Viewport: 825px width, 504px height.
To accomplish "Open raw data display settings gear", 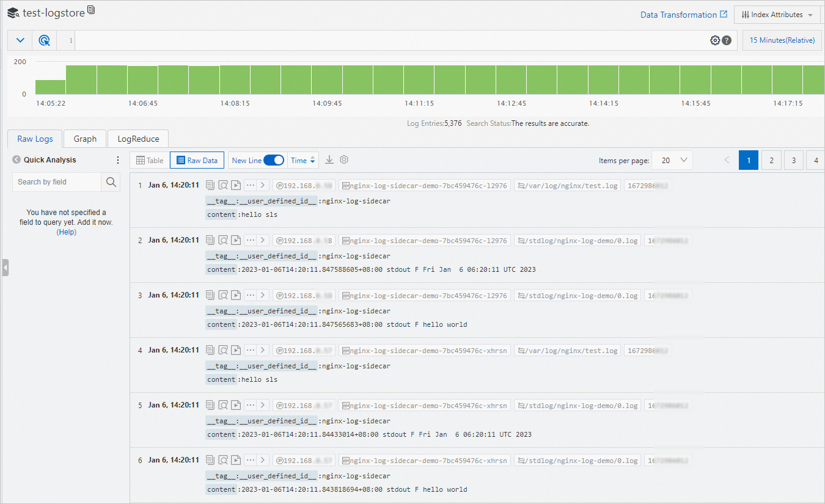I will [344, 159].
